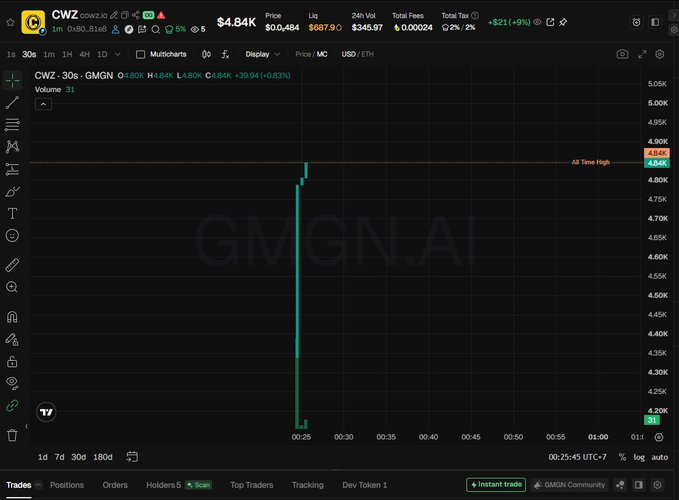This screenshot has height=500, width=679.
Task: Collapse the indicator legend chevron
Action: (x=43, y=104)
